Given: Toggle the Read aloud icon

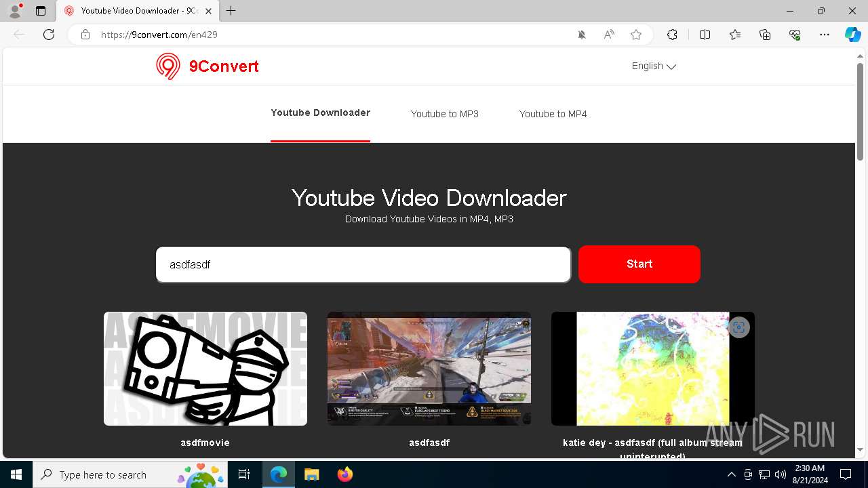Looking at the screenshot, I should (609, 35).
